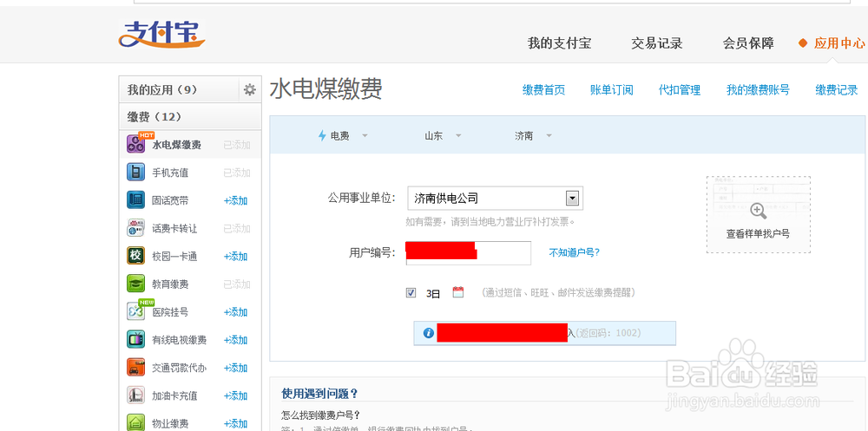Screen dimensions: 868x431
Task: Click the 我的应用（9） sidebar header
Action: (179, 89)
